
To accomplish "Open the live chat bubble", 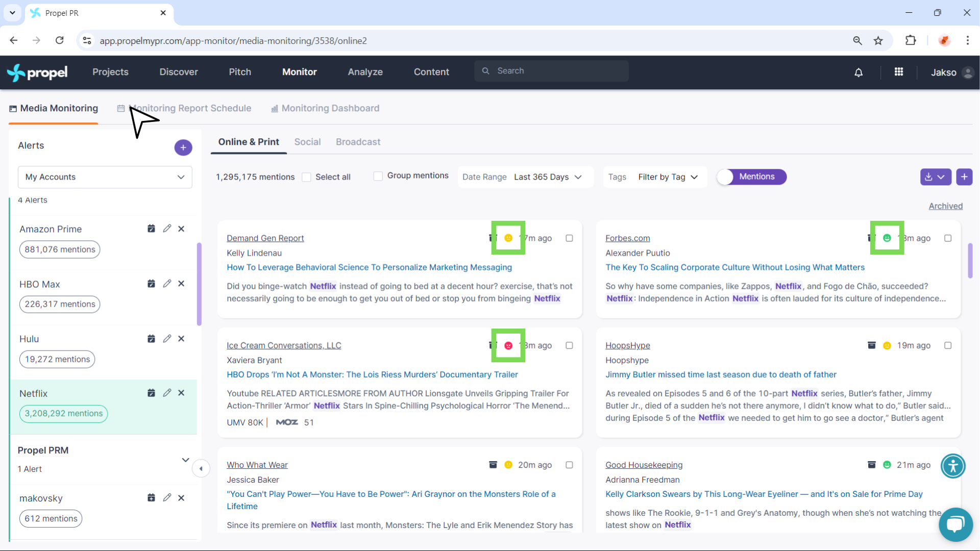I will (x=955, y=524).
